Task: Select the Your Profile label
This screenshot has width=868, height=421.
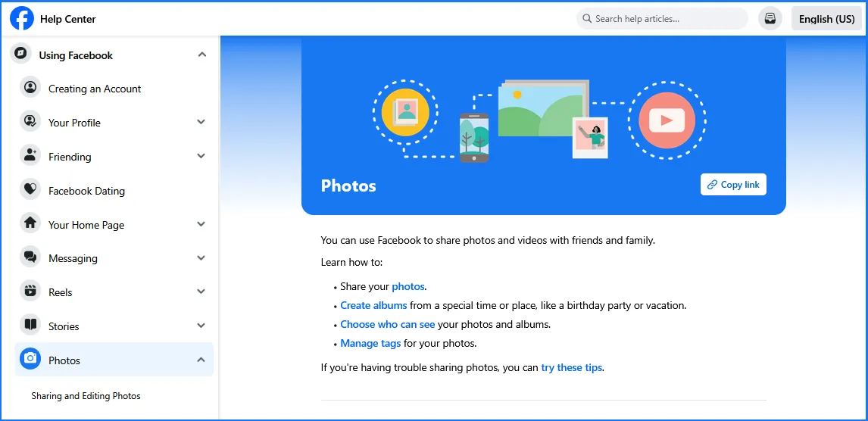Action: (74, 123)
